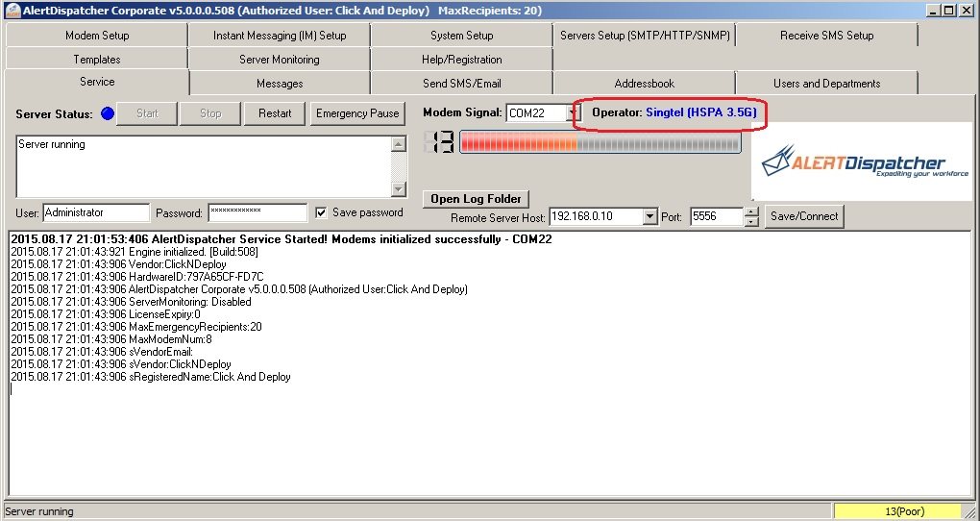
Task: Click the Open Log Folder button
Action: 477,199
